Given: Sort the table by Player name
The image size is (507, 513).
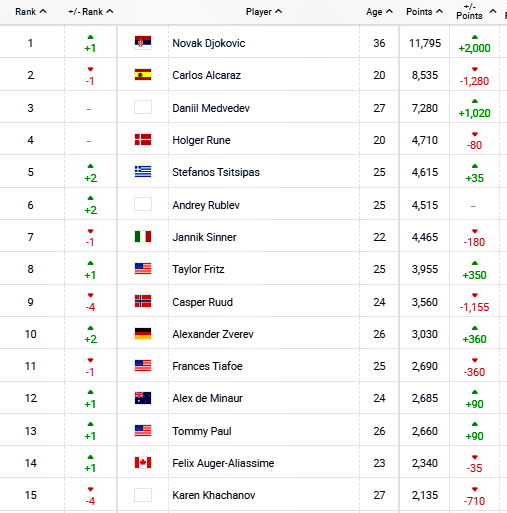Looking at the screenshot, I should coord(264,12).
